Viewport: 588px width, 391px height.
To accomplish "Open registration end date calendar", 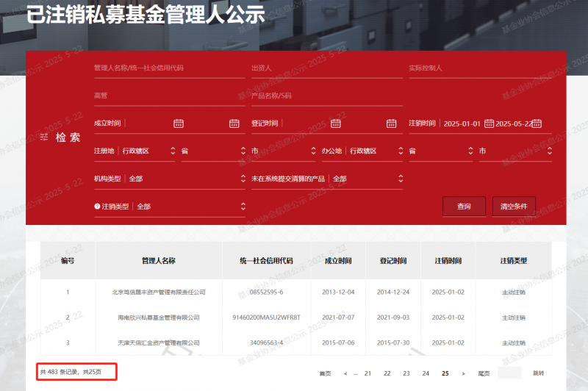I will (391, 123).
